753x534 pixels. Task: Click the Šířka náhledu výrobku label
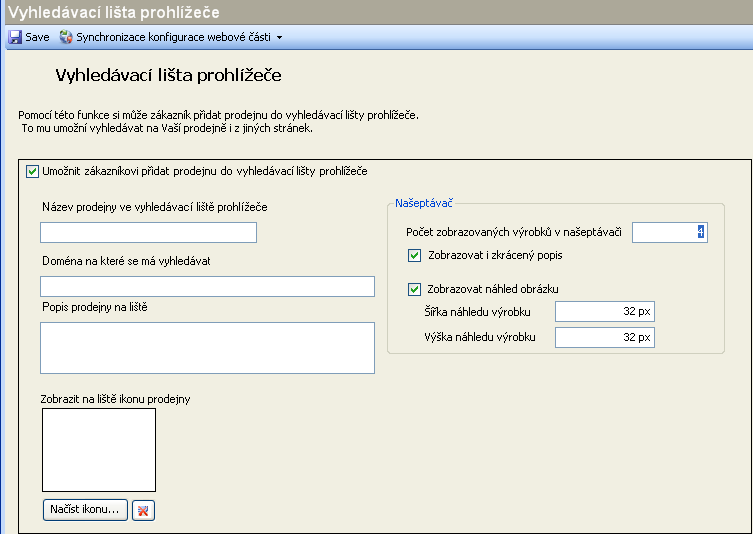pos(477,312)
